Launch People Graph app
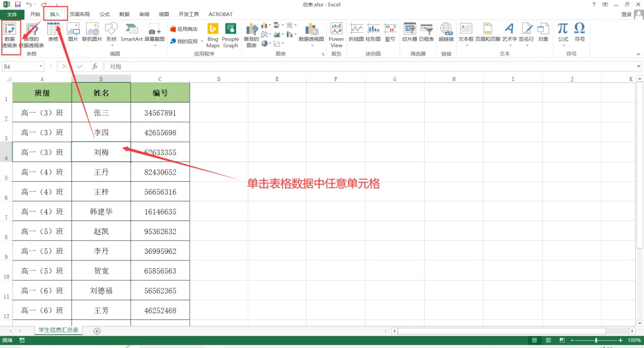The image size is (644, 348). pos(230,35)
